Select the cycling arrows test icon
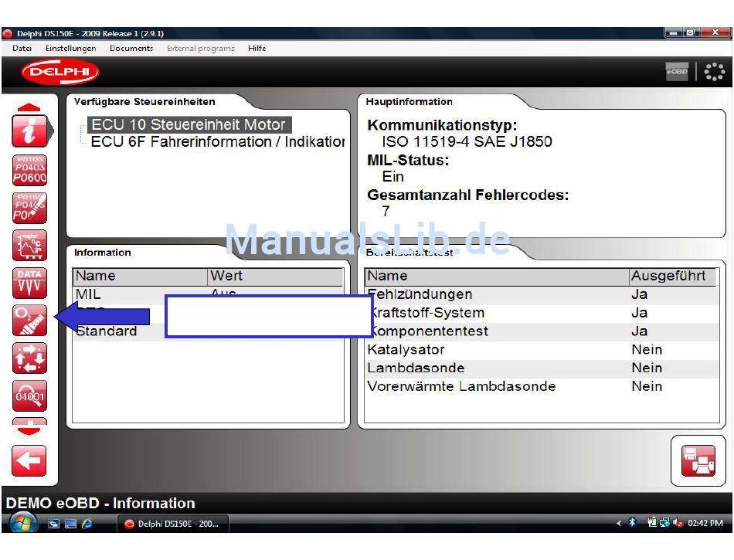The width and height of the screenshot is (734, 560). pyautogui.click(x=29, y=358)
